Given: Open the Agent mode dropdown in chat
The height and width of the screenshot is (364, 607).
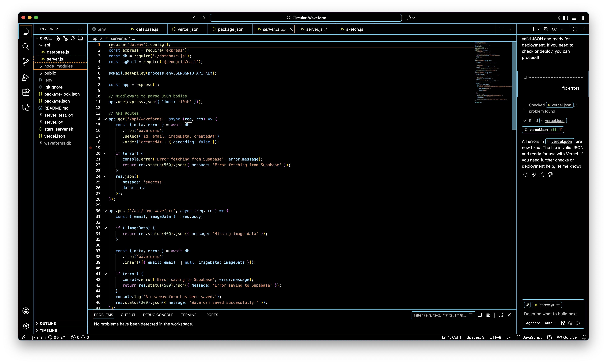Looking at the screenshot, I should pyautogui.click(x=532, y=323).
